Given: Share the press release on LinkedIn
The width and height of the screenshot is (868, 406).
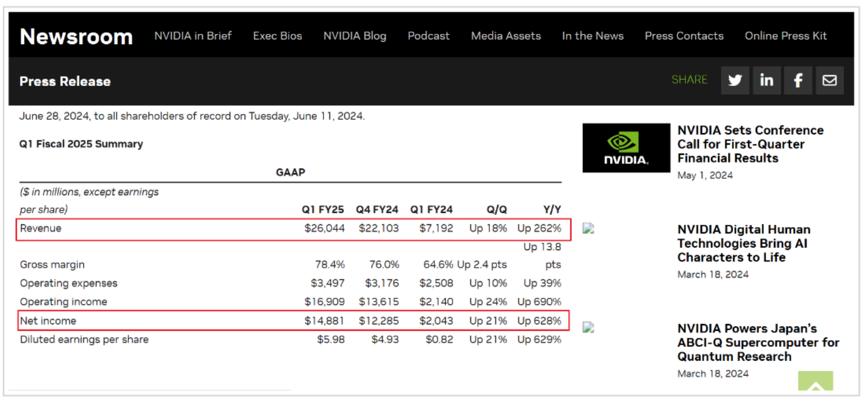Looking at the screenshot, I should [766, 80].
